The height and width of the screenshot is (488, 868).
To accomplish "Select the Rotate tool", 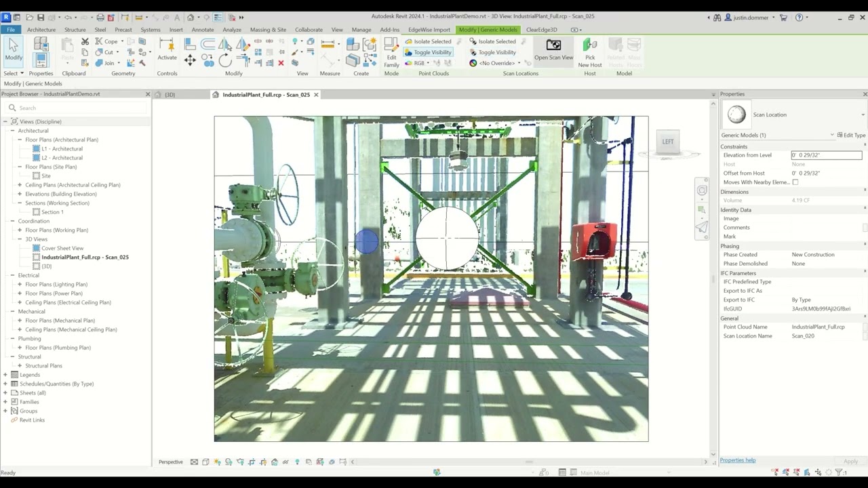I will coord(225,61).
